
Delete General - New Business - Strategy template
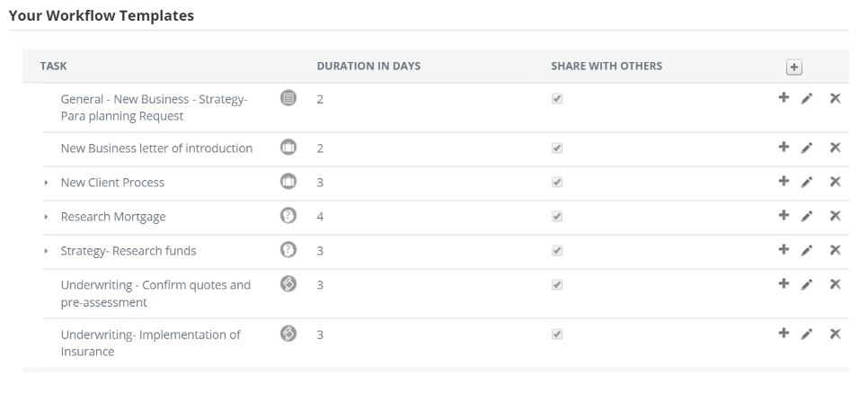pyautogui.click(x=835, y=98)
